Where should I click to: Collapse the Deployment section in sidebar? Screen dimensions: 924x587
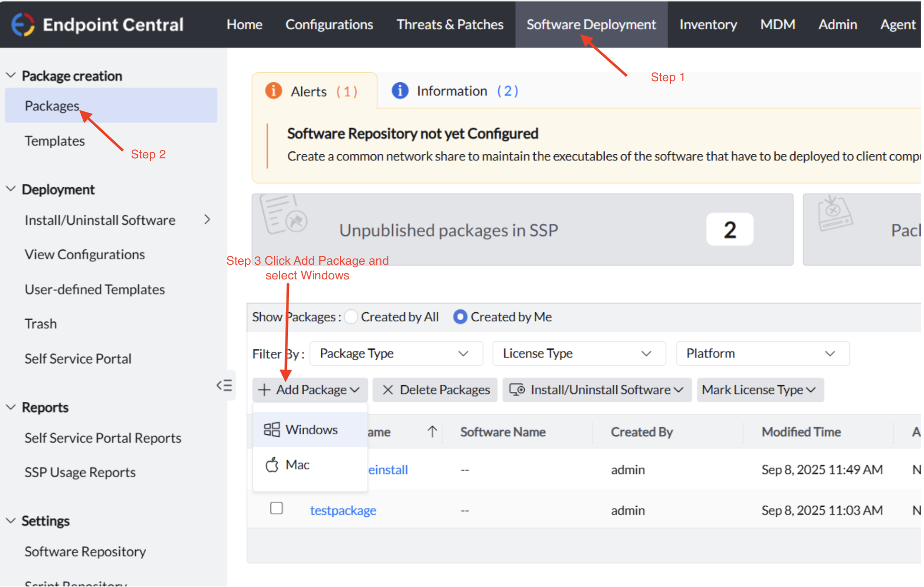click(x=11, y=189)
